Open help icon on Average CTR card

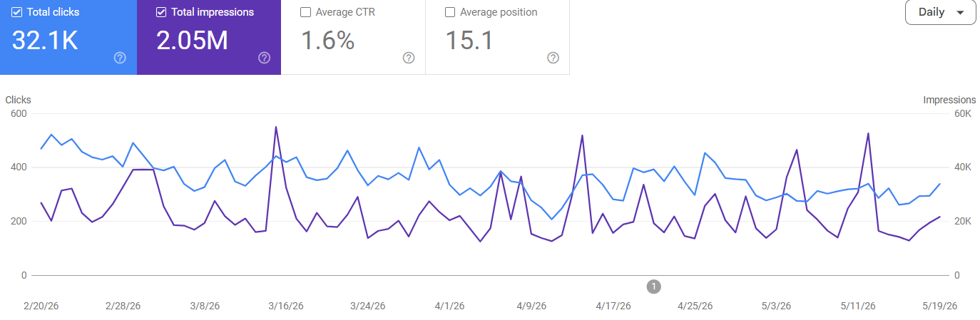pos(409,58)
